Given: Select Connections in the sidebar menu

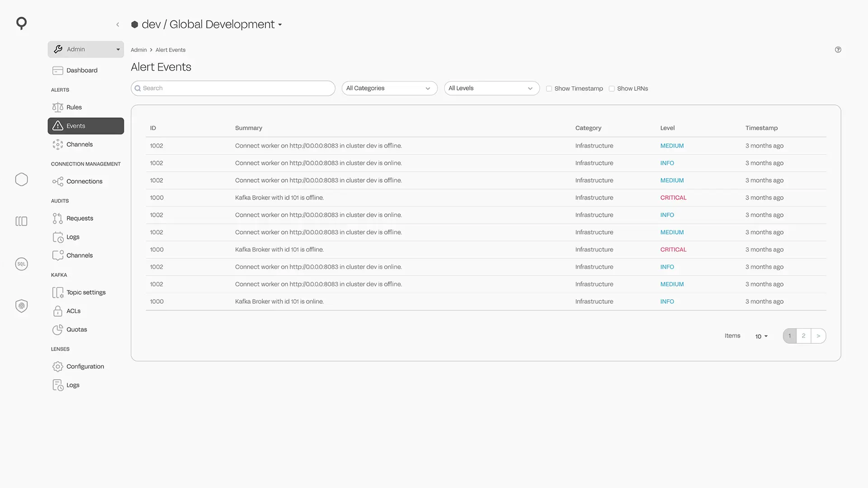Looking at the screenshot, I should point(84,181).
